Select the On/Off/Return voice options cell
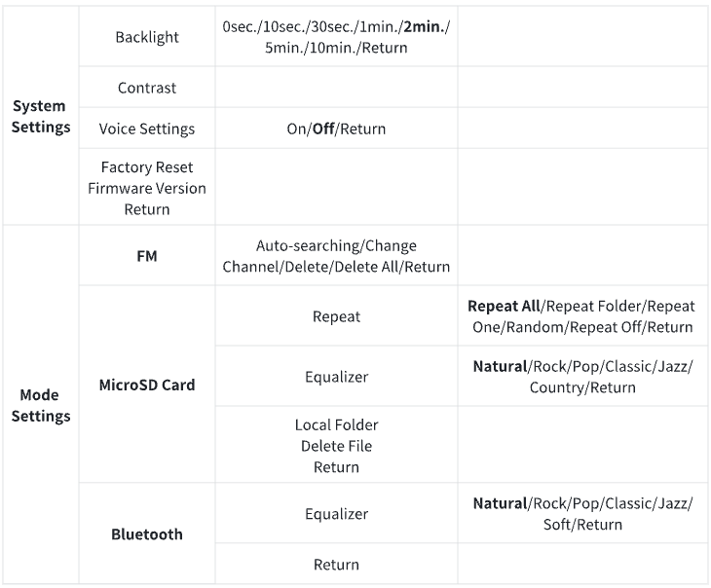 [336, 129]
